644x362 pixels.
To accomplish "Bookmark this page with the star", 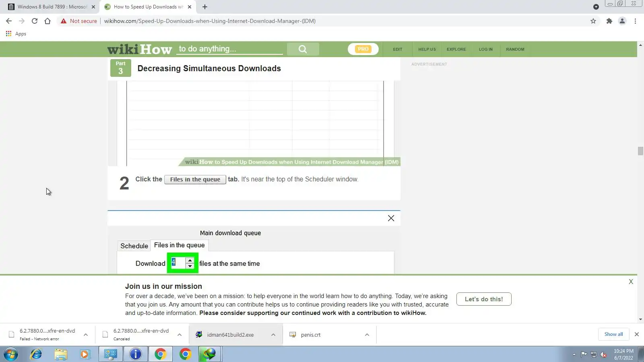I will 593,21.
